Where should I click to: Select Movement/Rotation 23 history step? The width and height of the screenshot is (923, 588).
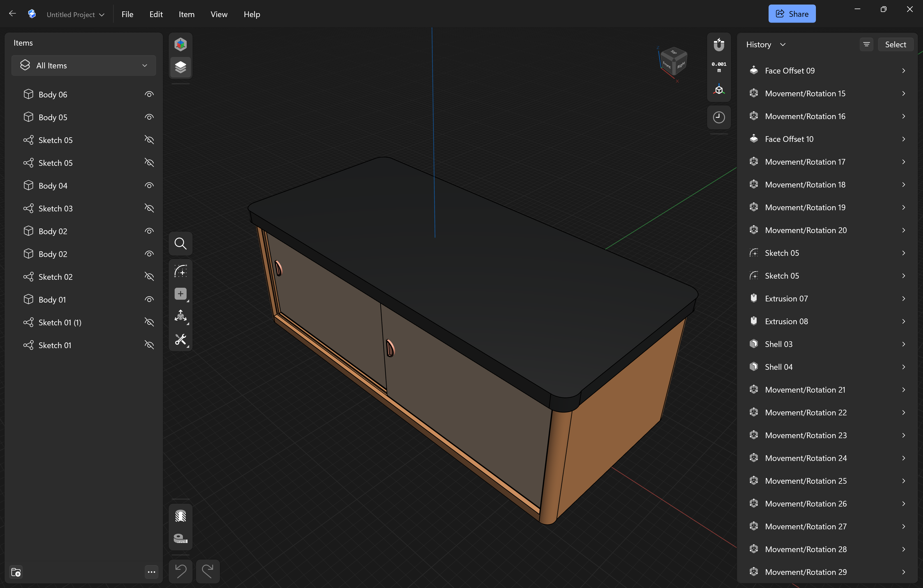click(x=827, y=435)
